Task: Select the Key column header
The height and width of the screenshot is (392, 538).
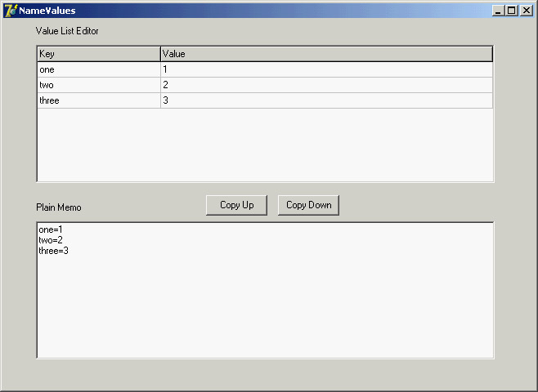Action: 98,54
